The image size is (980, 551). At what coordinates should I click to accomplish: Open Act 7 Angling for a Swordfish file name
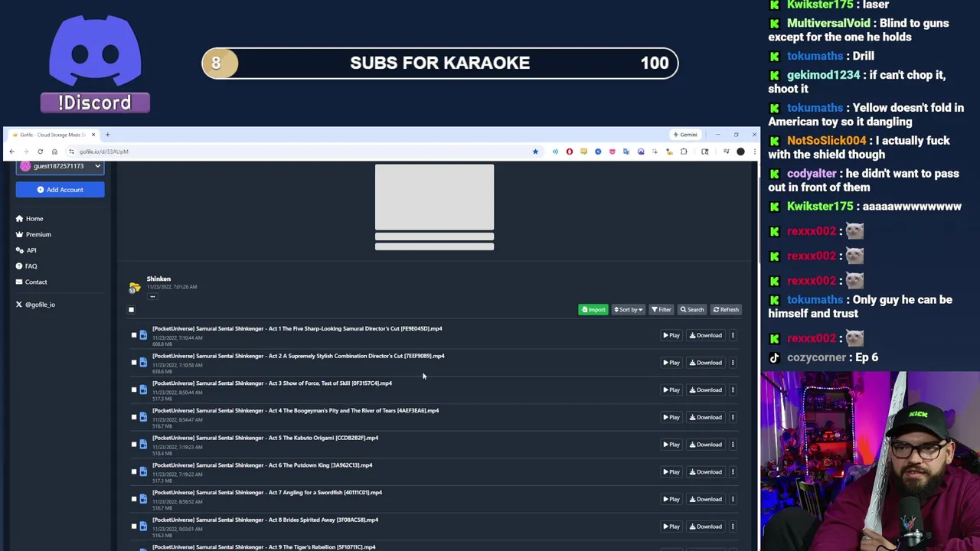coord(267,493)
